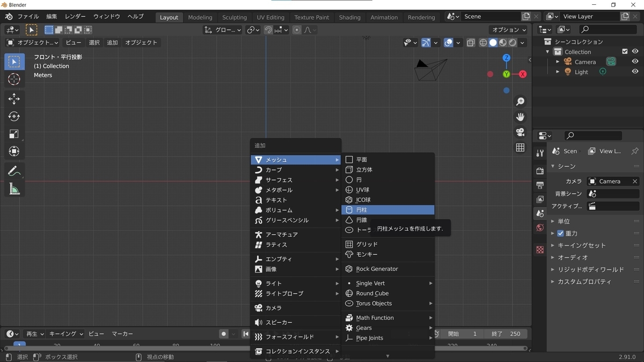The height and width of the screenshot is (362, 644).
Task: Click the pan hand viewport icon
Action: (x=520, y=117)
